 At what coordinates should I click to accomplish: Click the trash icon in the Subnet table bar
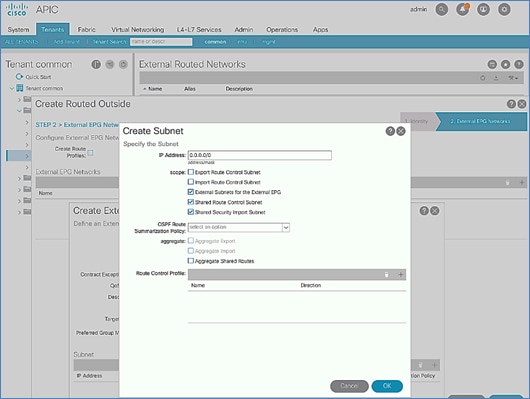pyautogui.click(x=420, y=365)
